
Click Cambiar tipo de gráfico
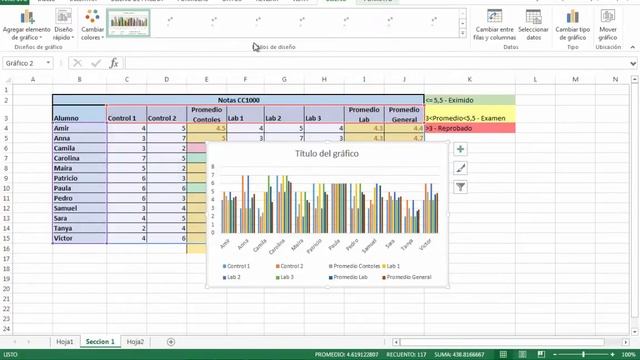point(573,24)
